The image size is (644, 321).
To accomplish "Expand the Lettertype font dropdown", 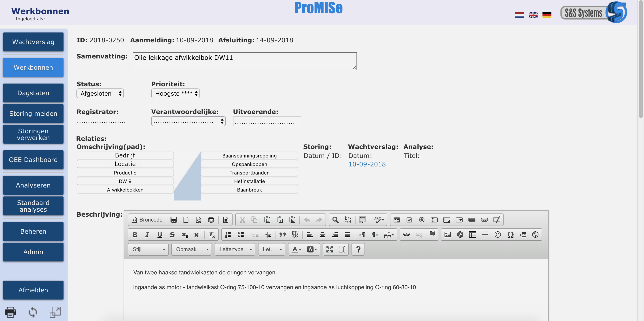I will pos(235,249).
